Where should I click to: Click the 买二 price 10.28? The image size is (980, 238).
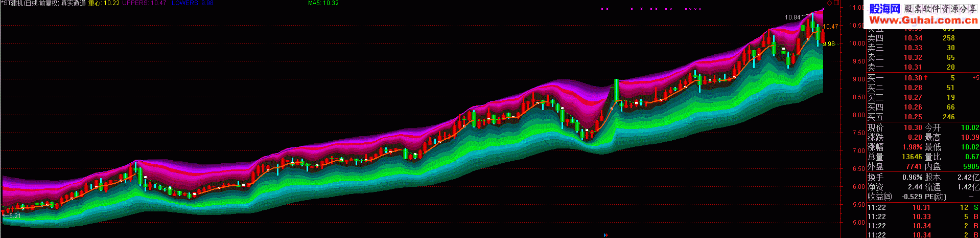pos(913,88)
